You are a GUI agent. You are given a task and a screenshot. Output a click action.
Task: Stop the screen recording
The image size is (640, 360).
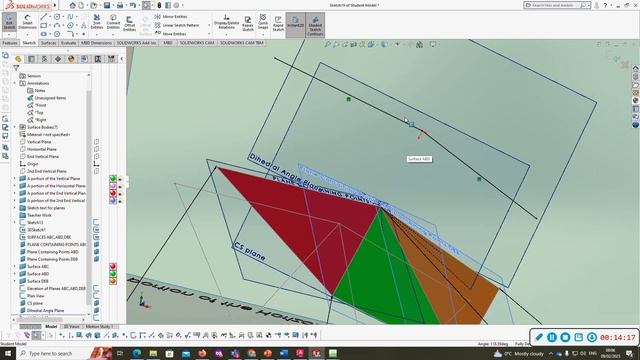point(565,337)
